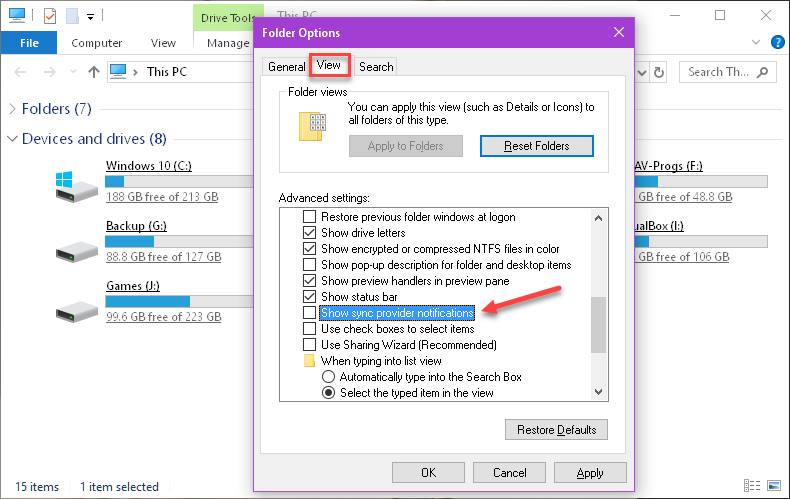Viewport: 790px width, 499px height.
Task: Enable Restore previous folder windows at logon
Action: point(309,217)
